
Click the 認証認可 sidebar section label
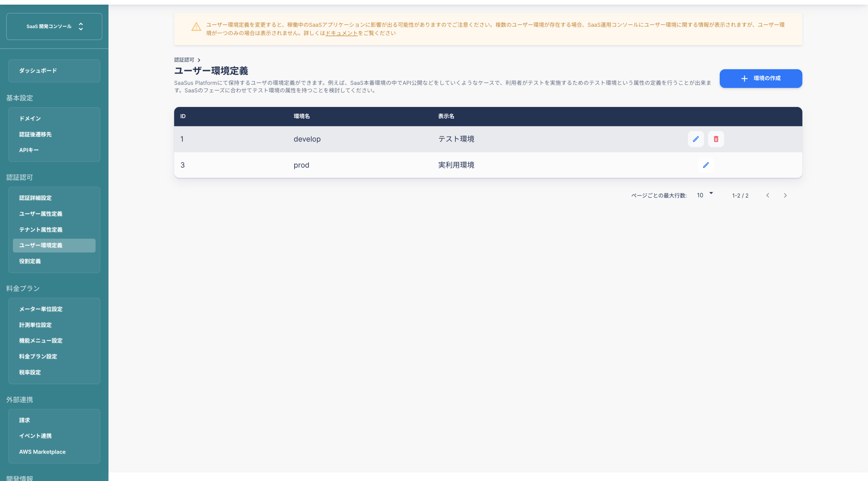coord(20,178)
